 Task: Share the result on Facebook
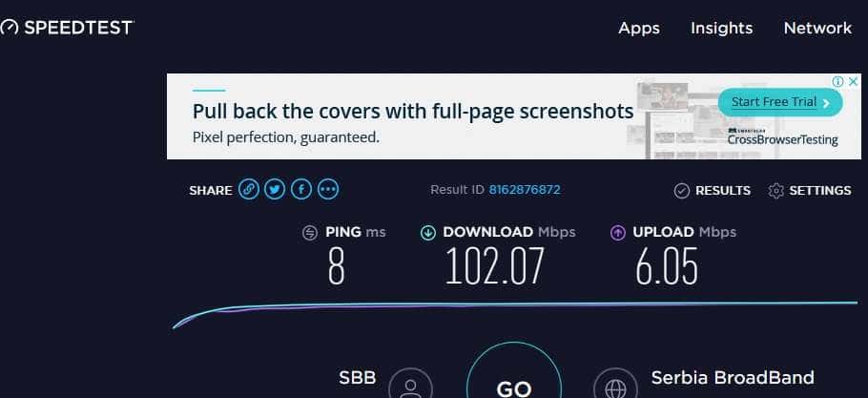pos(301,190)
